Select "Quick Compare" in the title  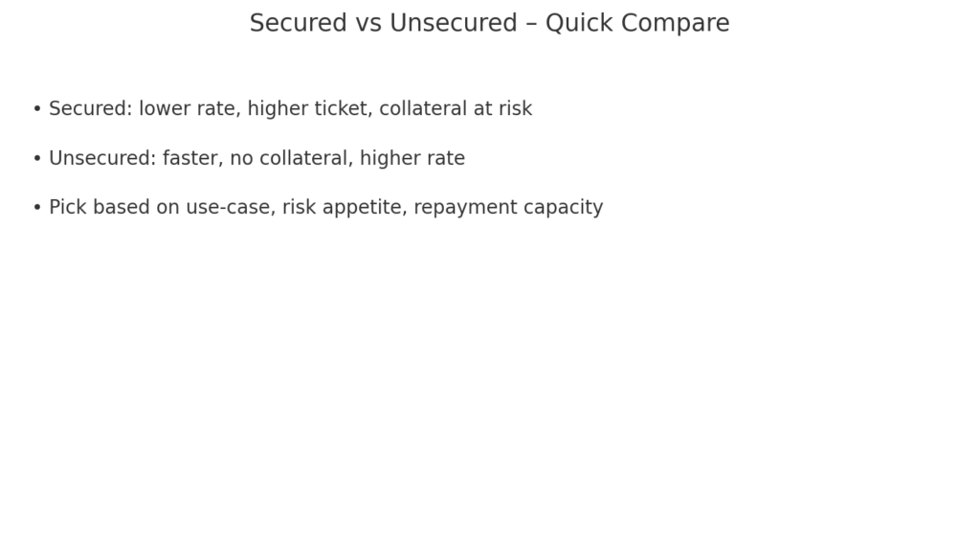click(637, 24)
